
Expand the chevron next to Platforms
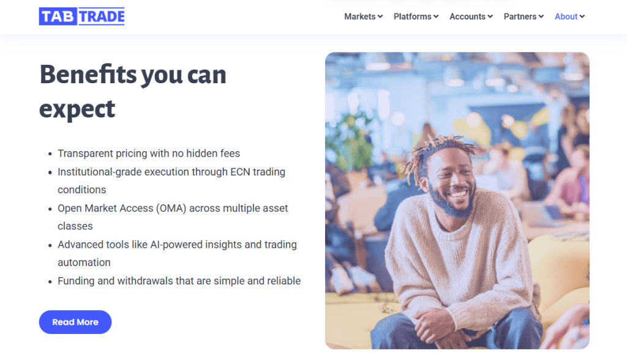tap(436, 17)
